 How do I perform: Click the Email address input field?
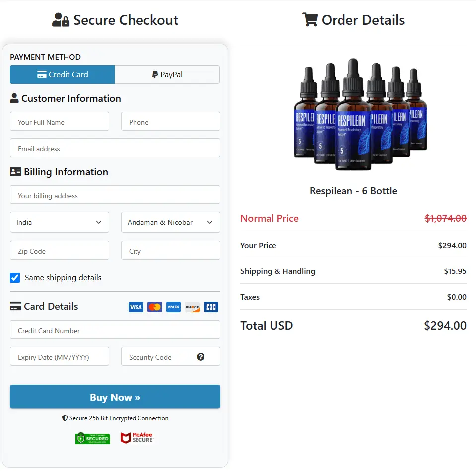click(x=115, y=148)
